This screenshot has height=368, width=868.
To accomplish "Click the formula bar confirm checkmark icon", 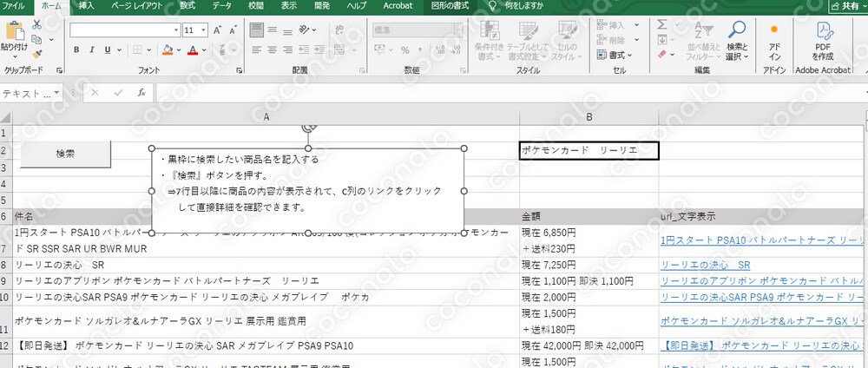I will coord(118,93).
